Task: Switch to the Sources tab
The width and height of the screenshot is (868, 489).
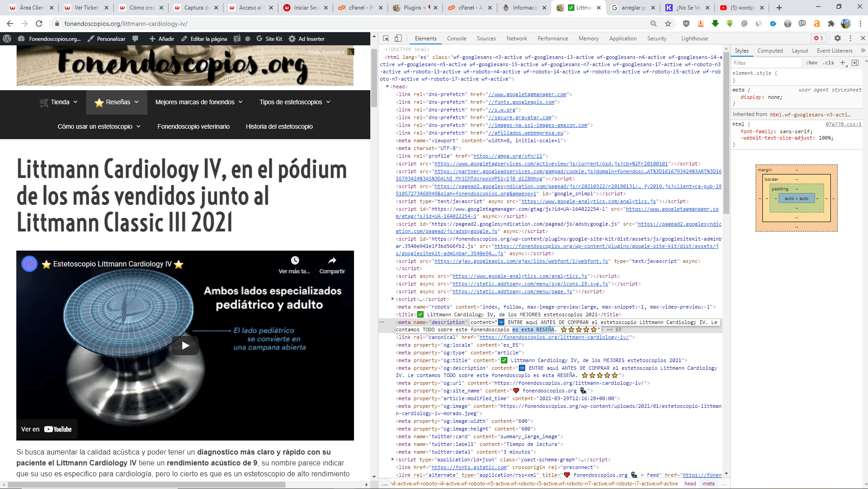Action: click(486, 39)
